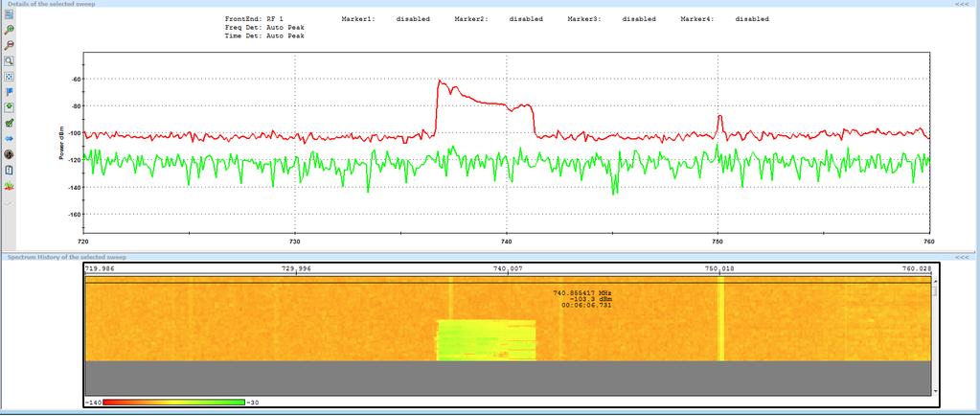This screenshot has width=980, height=416.
Task: Click the Marker2 disabled label
Action: (499, 19)
